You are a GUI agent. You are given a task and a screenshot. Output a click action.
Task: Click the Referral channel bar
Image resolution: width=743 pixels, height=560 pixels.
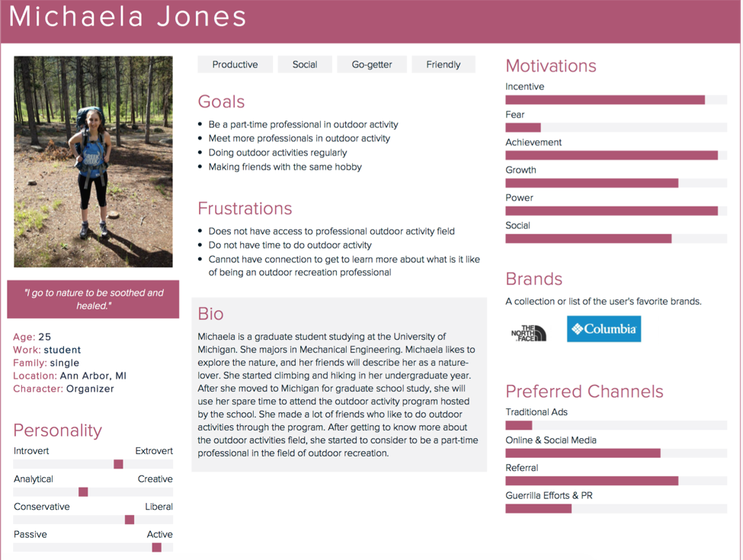(x=591, y=481)
